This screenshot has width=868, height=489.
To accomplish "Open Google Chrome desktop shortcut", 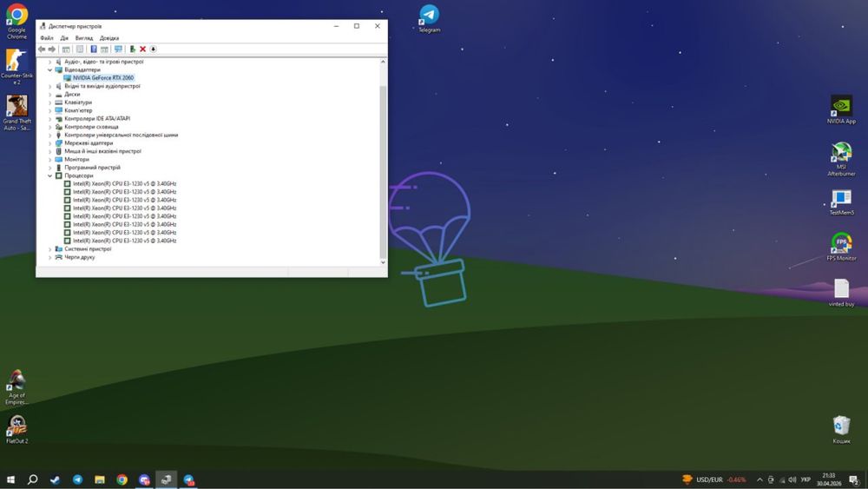I will coord(16,21).
